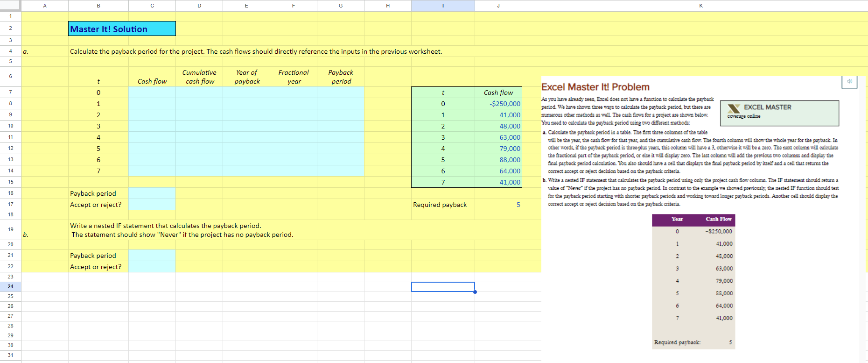Viewport: 868px width, 363px height.
Task: Click the 64,000 cell in the green table
Action: (498, 171)
